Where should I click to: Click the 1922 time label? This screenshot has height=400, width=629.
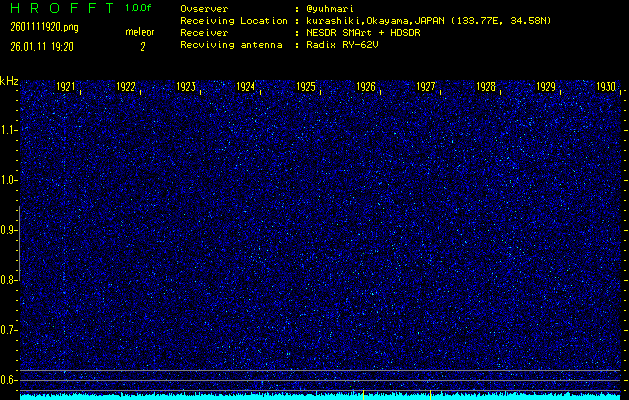click(126, 87)
